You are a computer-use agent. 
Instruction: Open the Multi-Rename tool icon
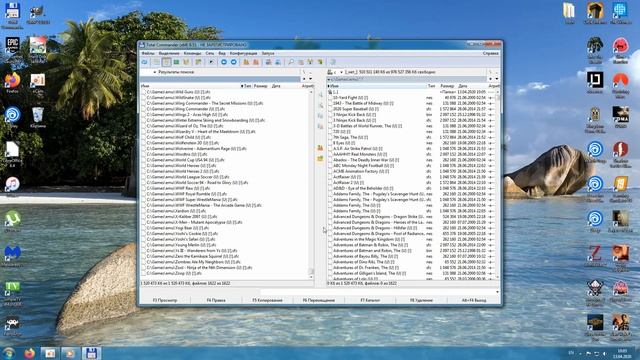coord(300,62)
